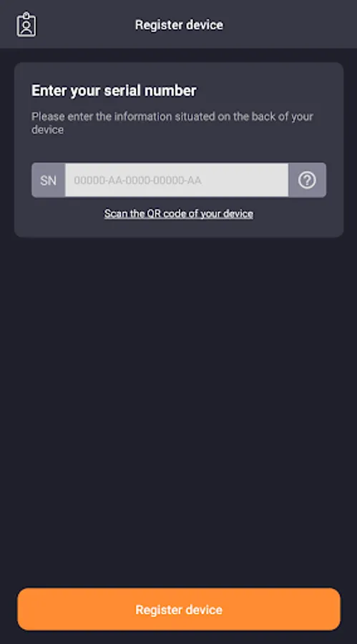Tap the top header bar
The image size is (357, 644).
coord(178,24)
